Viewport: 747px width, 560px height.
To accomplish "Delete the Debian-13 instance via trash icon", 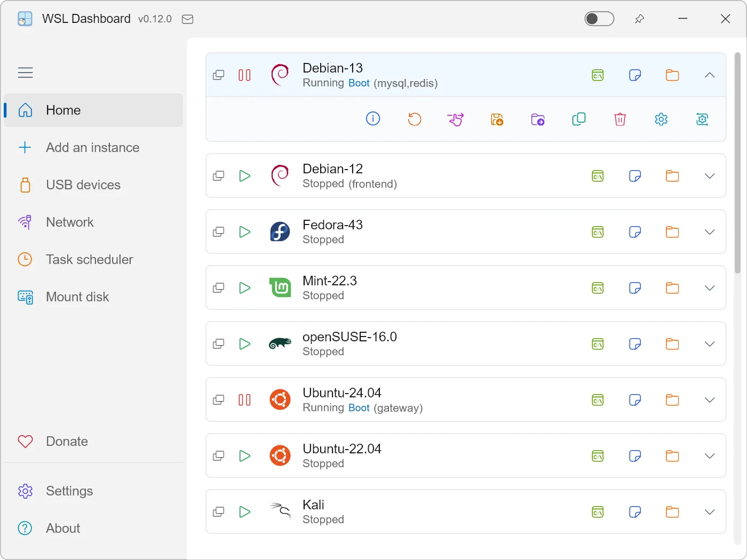I will coord(620,119).
